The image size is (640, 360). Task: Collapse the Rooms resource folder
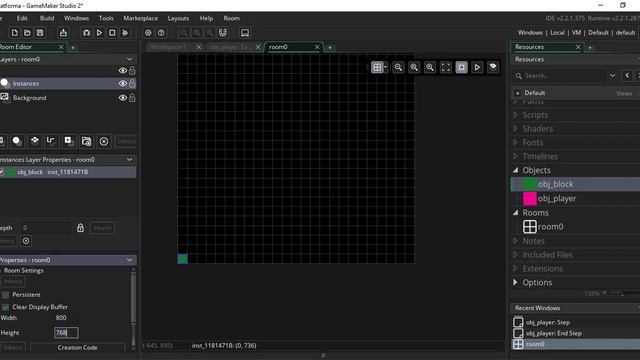click(x=516, y=213)
